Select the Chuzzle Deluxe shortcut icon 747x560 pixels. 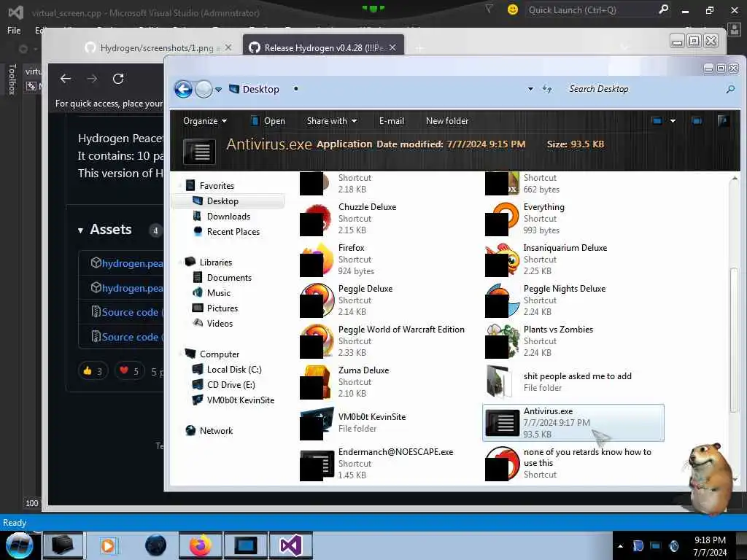[317, 219]
